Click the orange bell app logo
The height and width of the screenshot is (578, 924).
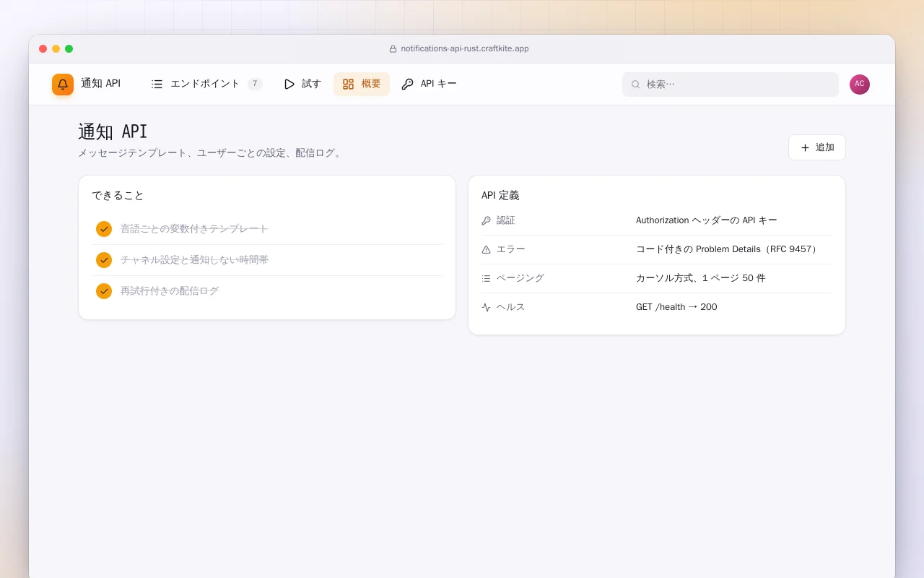(63, 85)
